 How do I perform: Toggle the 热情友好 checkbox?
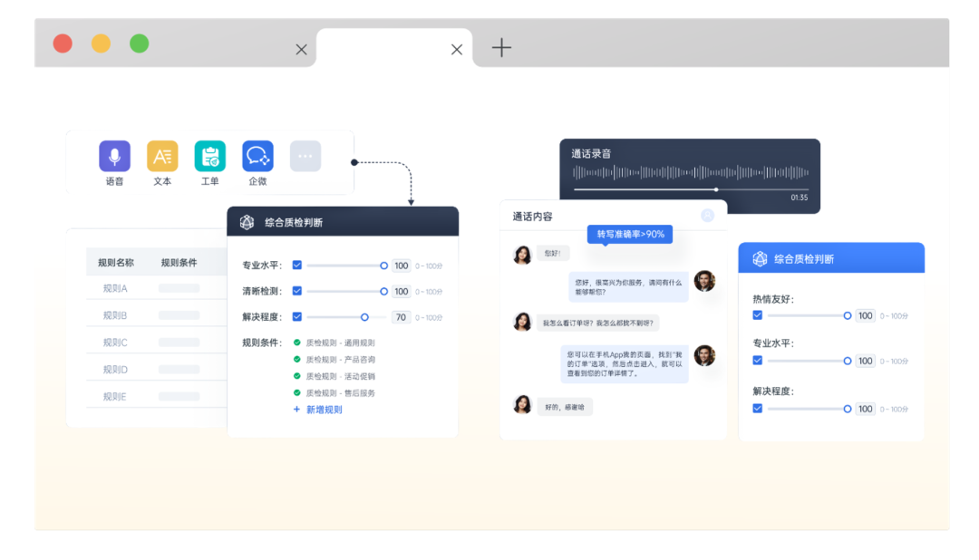pos(757,315)
